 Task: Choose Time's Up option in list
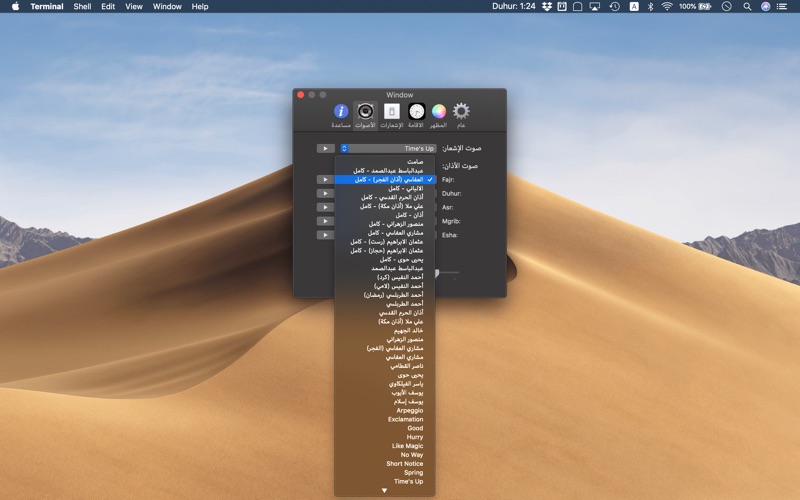(385, 482)
